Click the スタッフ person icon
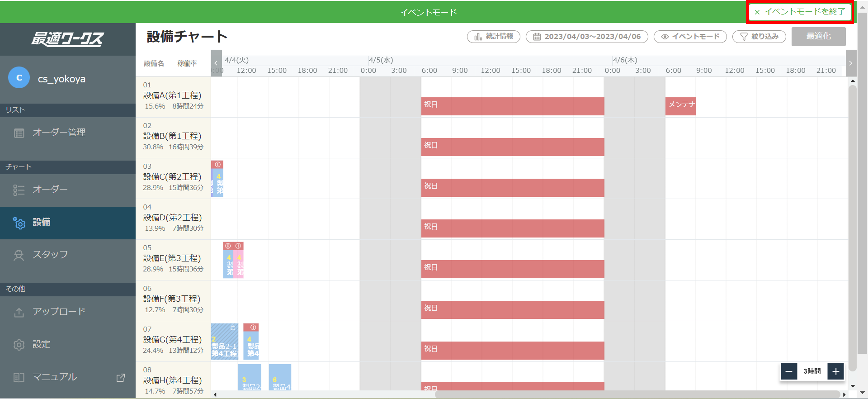 coord(19,255)
